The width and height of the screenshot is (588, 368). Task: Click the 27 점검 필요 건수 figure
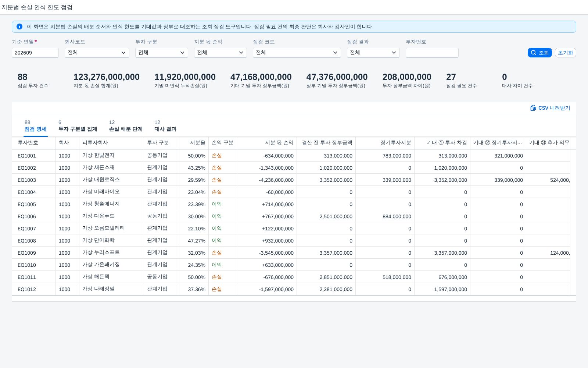(x=451, y=77)
